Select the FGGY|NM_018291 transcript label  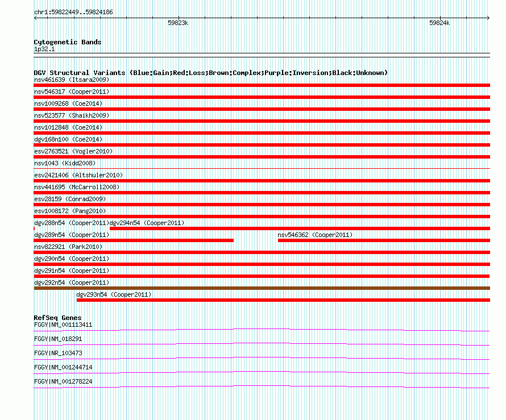click(x=58, y=339)
